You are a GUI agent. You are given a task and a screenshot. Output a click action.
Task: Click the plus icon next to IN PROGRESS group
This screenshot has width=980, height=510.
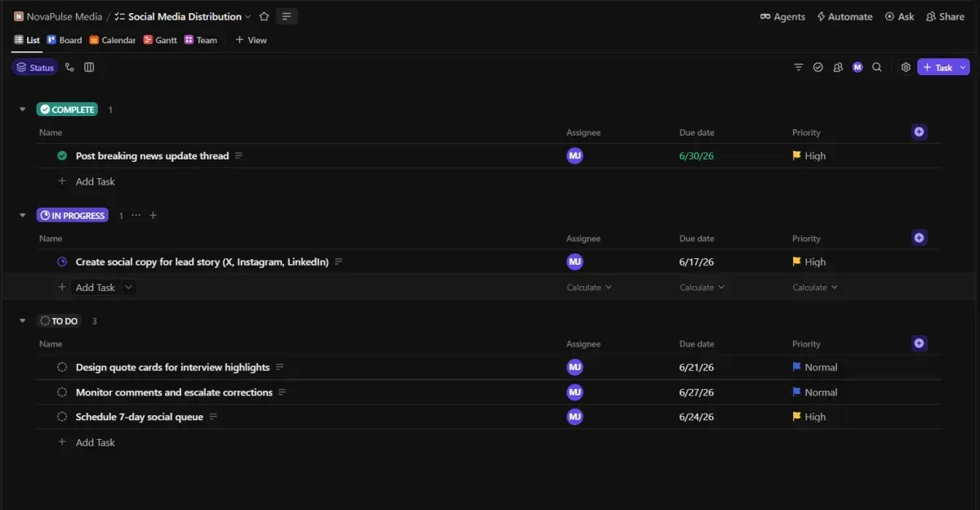click(153, 216)
